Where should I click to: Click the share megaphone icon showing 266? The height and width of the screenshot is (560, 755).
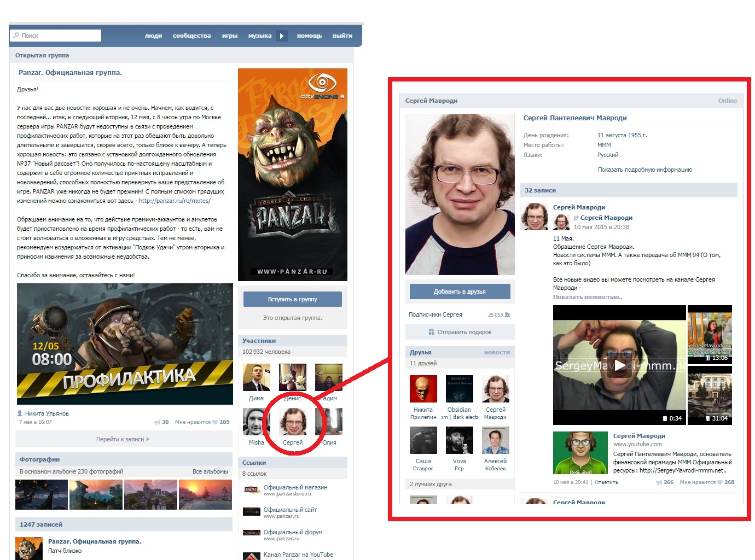click(x=659, y=482)
